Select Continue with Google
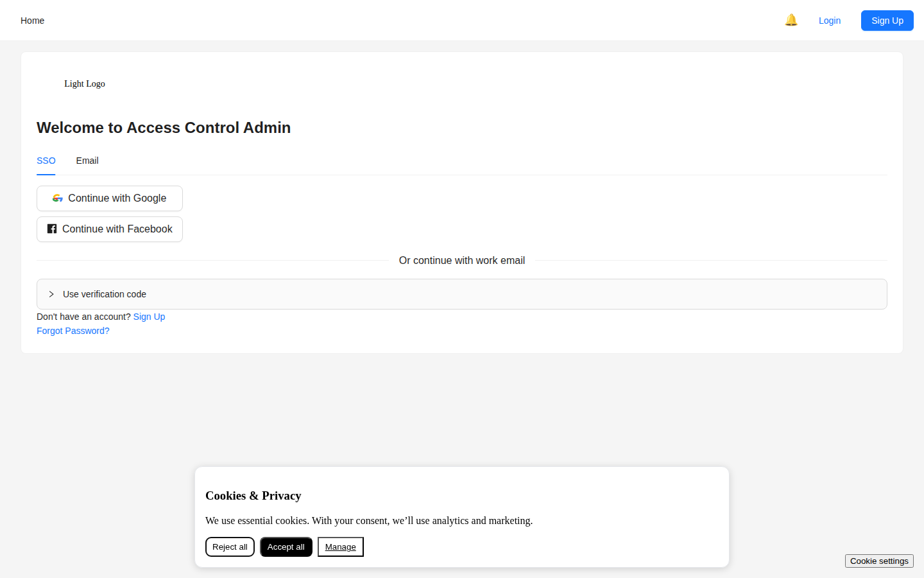The height and width of the screenshot is (578, 924). coord(109,198)
